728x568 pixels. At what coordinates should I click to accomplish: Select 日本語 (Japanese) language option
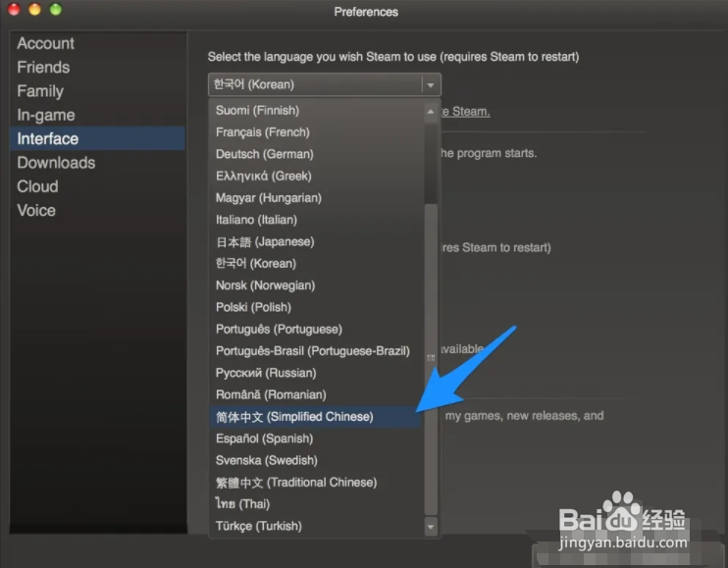pos(316,241)
